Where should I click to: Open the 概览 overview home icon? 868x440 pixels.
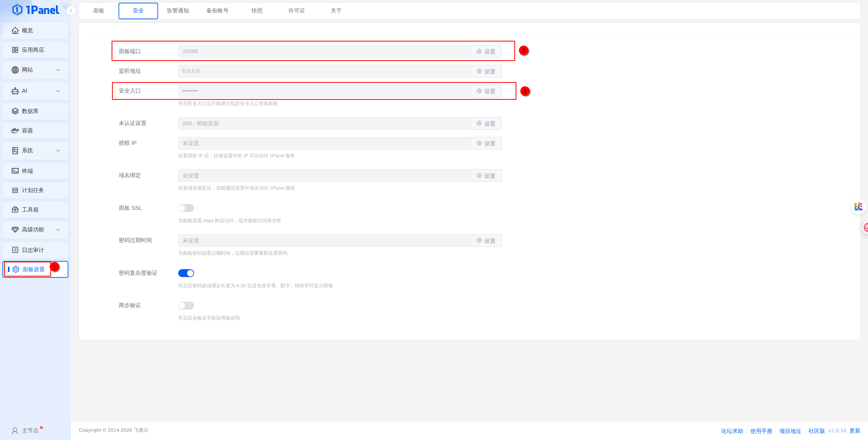(x=15, y=31)
